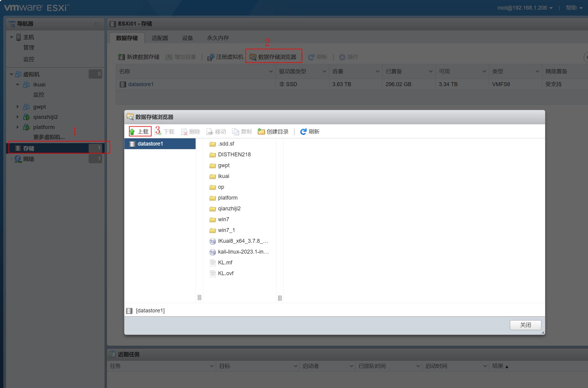Click the Create directory (创建目录) folder icon
The height and width of the screenshot is (388, 588).
pyautogui.click(x=261, y=131)
